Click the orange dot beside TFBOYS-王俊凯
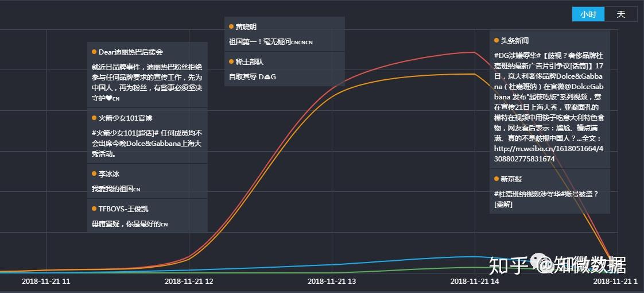644x293 pixels. [x=94, y=209]
